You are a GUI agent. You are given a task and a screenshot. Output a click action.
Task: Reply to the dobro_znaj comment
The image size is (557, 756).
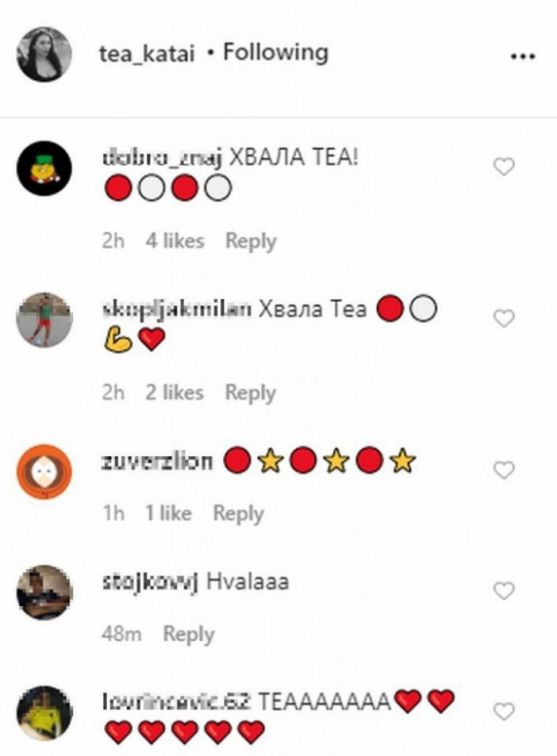(251, 241)
